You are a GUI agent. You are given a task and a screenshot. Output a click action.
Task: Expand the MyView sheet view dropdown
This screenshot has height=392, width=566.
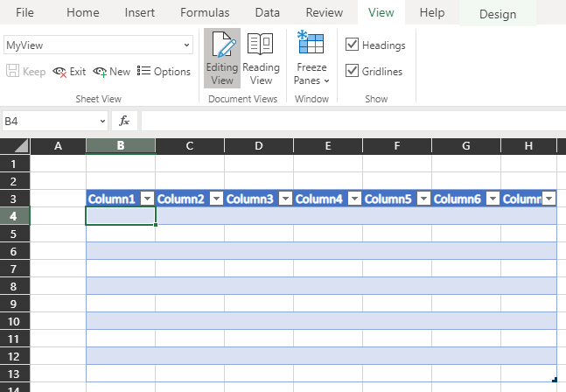tap(186, 45)
